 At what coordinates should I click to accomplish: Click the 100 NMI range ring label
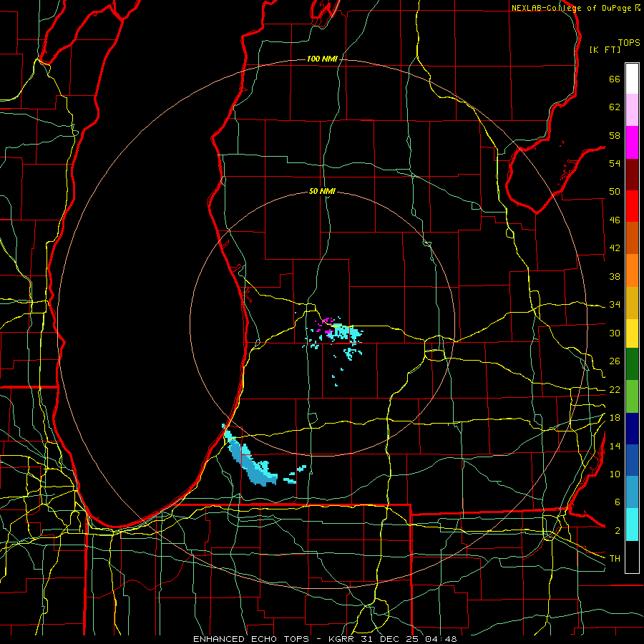[322, 59]
